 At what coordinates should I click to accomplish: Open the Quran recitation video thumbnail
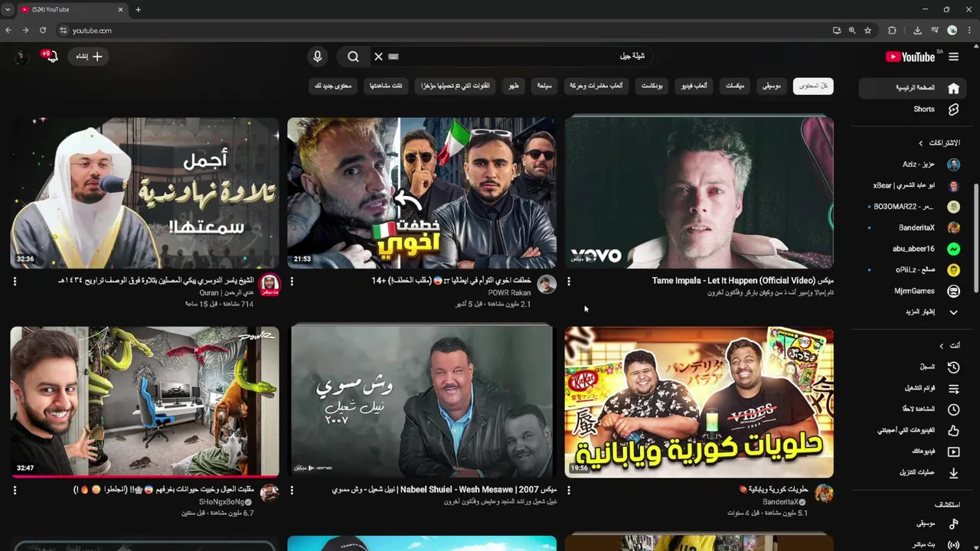(145, 192)
